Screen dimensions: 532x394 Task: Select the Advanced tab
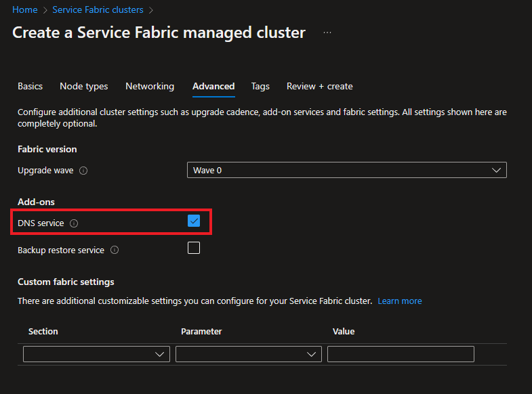pos(213,86)
